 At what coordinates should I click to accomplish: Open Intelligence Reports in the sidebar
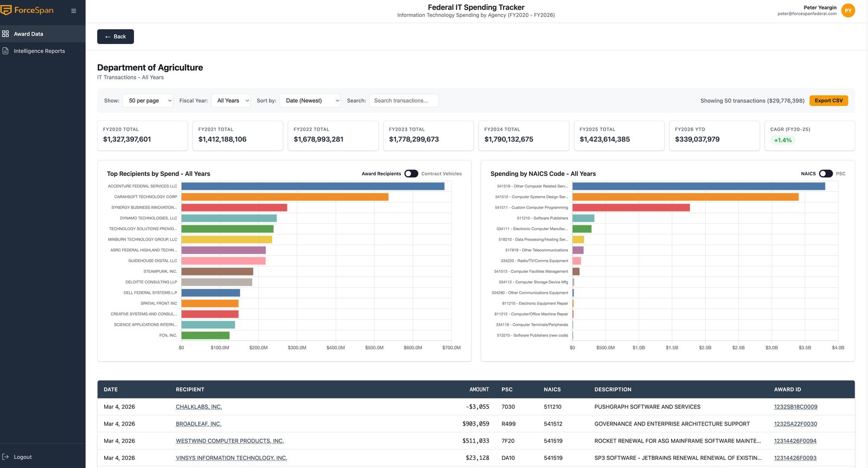[x=43, y=51]
